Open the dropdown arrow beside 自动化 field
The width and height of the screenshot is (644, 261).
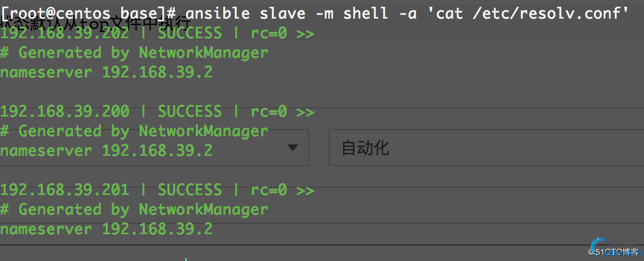tap(292, 148)
